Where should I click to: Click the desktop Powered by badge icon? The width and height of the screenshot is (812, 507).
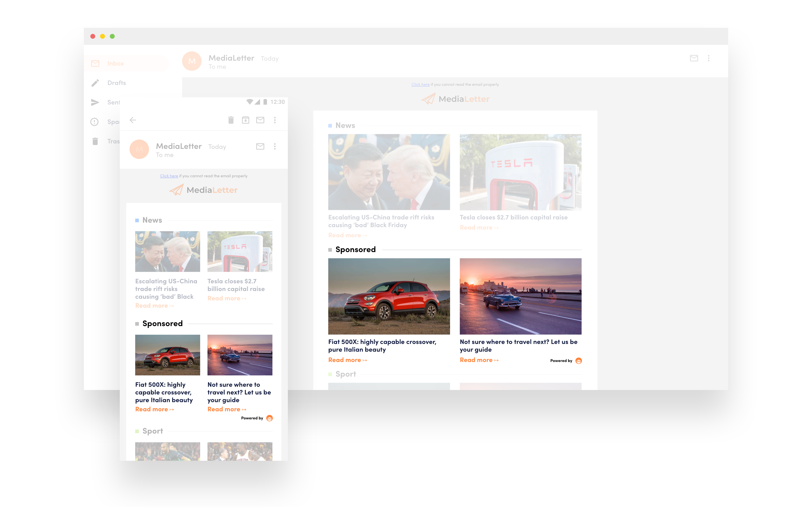point(579,361)
